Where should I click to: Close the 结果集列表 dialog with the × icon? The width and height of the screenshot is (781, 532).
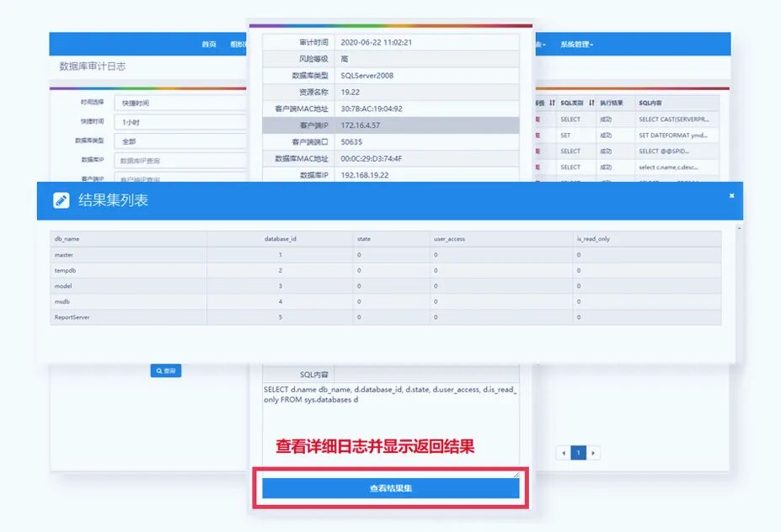(x=730, y=194)
